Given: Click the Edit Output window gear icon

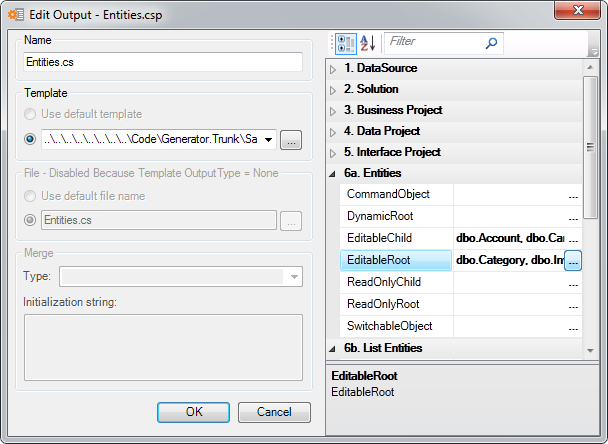Looking at the screenshot, I should [16, 15].
